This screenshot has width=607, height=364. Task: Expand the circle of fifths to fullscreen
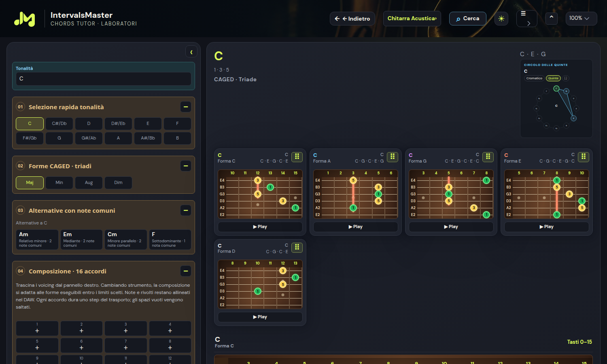coord(566,78)
